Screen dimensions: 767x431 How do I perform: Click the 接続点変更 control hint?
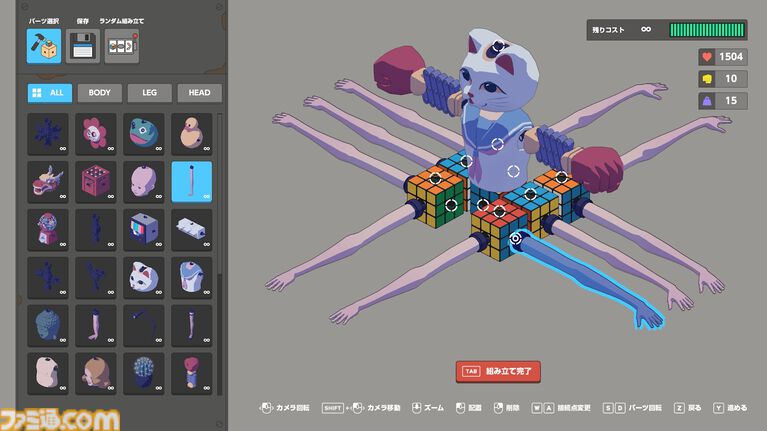[562, 408]
